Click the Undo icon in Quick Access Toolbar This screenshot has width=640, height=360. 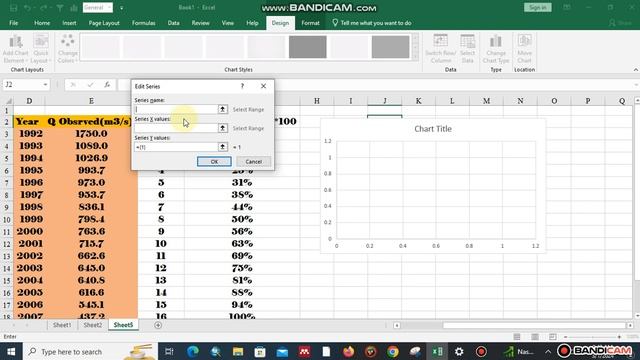(27, 8)
